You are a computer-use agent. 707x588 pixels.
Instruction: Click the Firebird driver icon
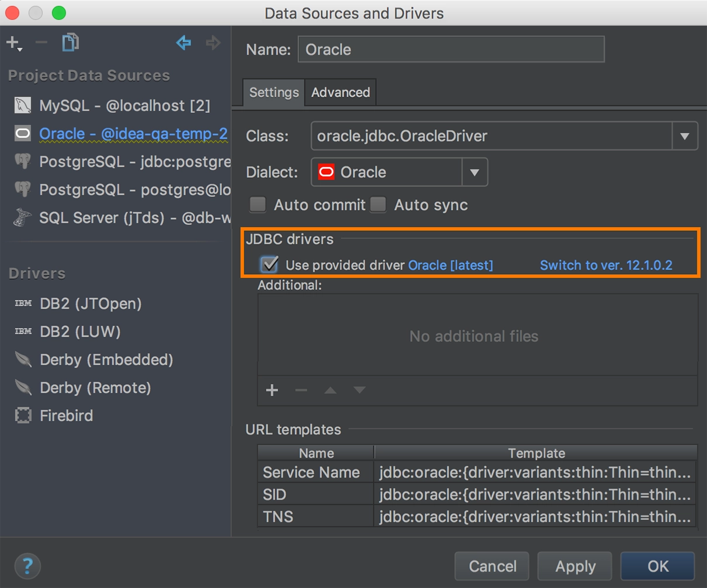coord(23,416)
